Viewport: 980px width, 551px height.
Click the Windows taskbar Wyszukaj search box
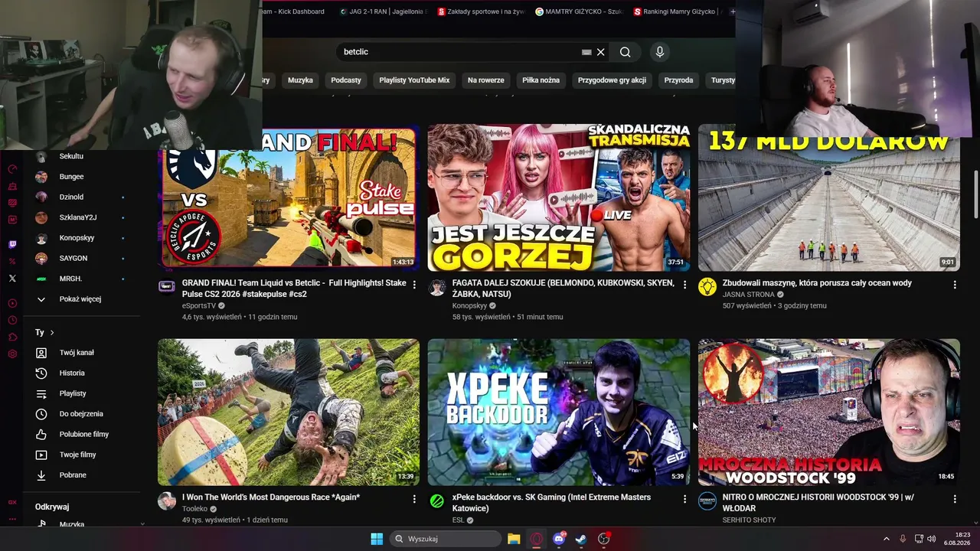(x=446, y=539)
